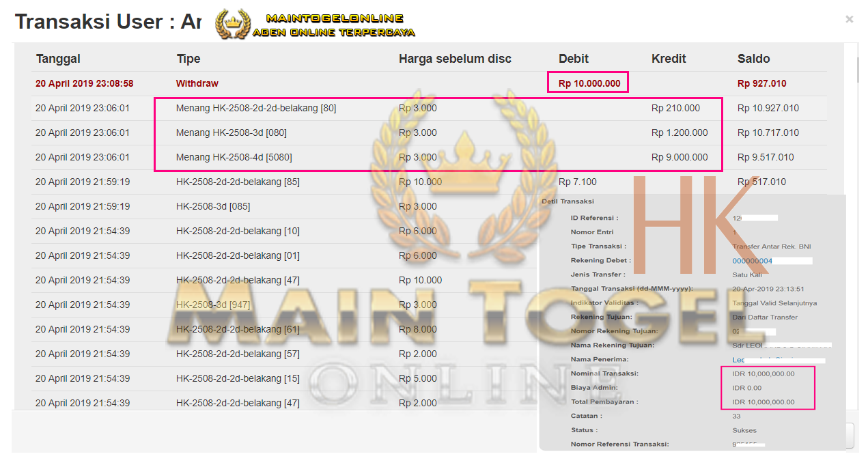Image resolution: width=868 pixels, height=465 pixels.
Task: Close the Transaksi User dialog
Action: 849,20
